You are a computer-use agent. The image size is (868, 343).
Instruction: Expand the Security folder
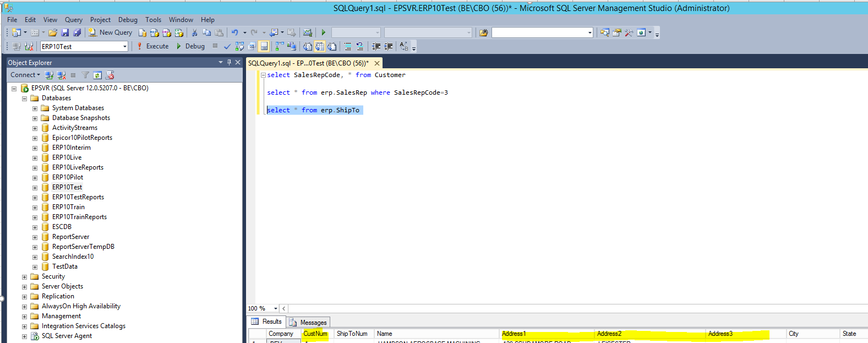pos(24,277)
